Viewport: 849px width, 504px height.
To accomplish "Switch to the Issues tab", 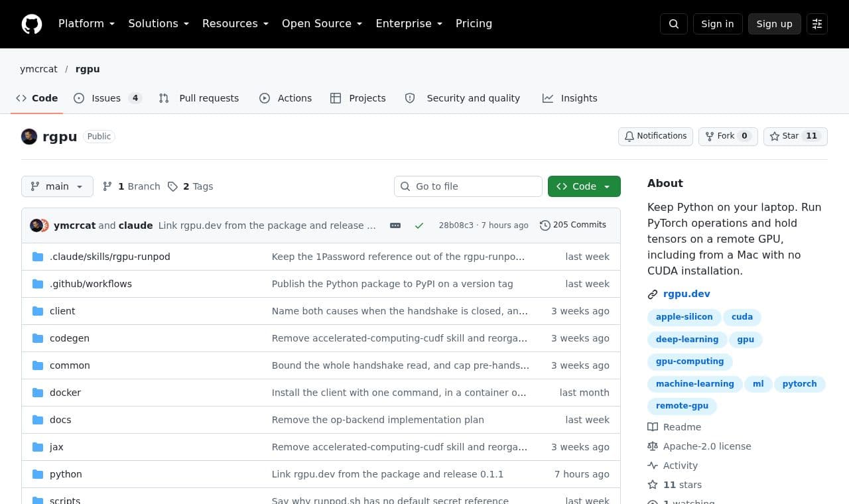I will 107,98.
